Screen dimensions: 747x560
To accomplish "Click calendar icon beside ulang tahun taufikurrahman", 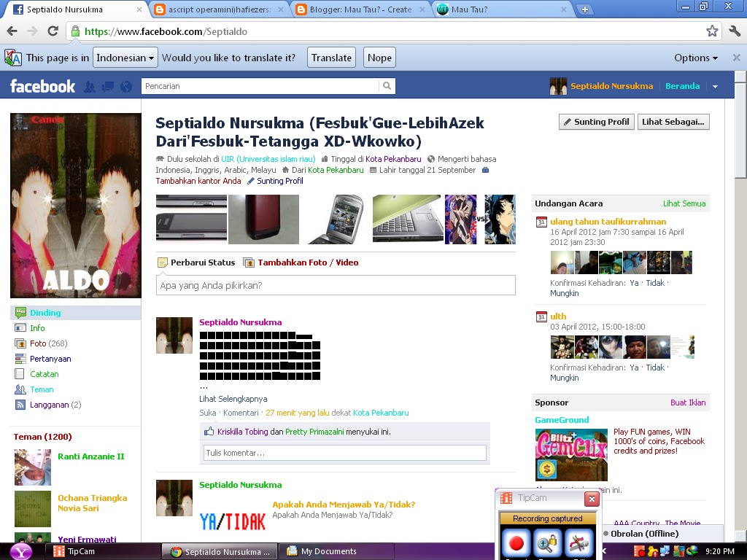I will pyautogui.click(x=541, y=222).
